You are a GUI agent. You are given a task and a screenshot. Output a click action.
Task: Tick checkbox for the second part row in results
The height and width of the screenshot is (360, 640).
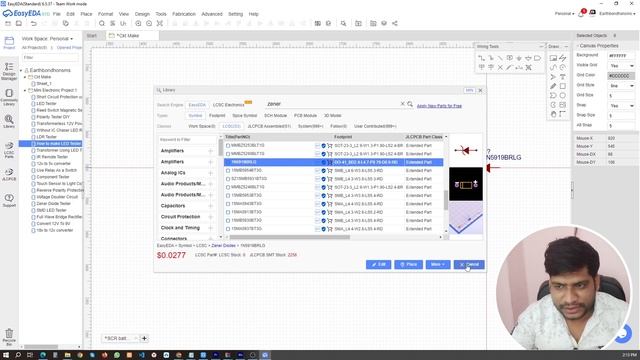(228, 154)
